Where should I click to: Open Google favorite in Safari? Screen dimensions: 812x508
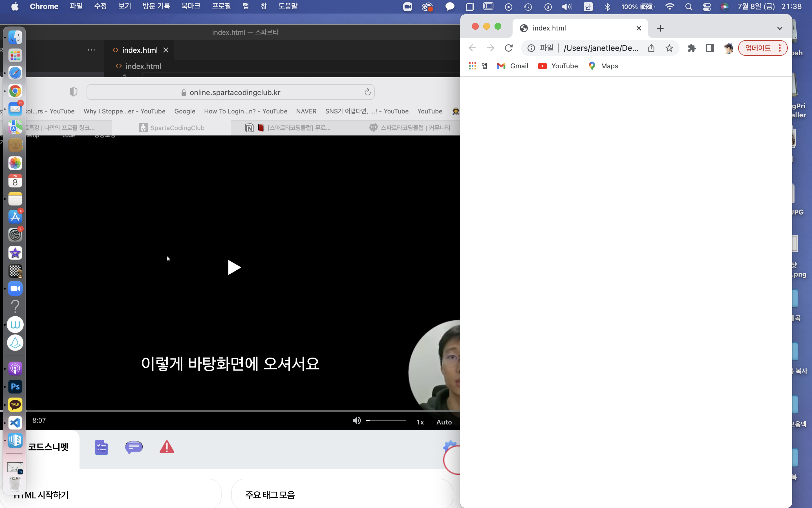point(185,111)
